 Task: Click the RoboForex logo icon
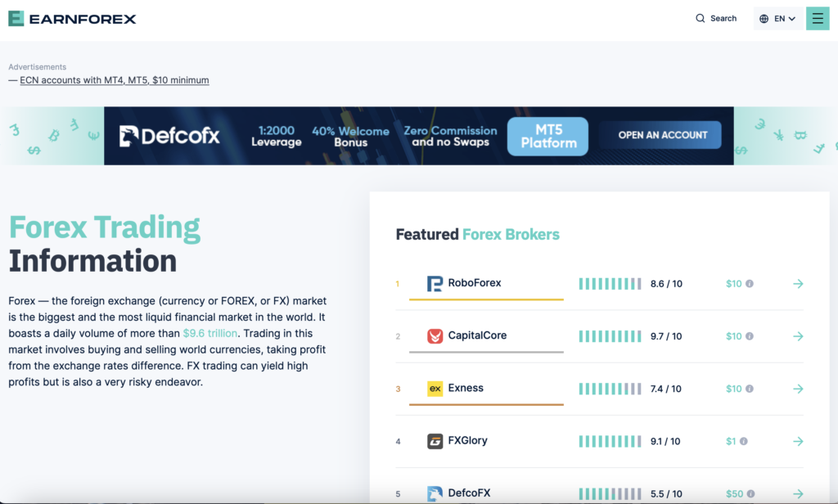pyautogui.click(x=435, y=283)
